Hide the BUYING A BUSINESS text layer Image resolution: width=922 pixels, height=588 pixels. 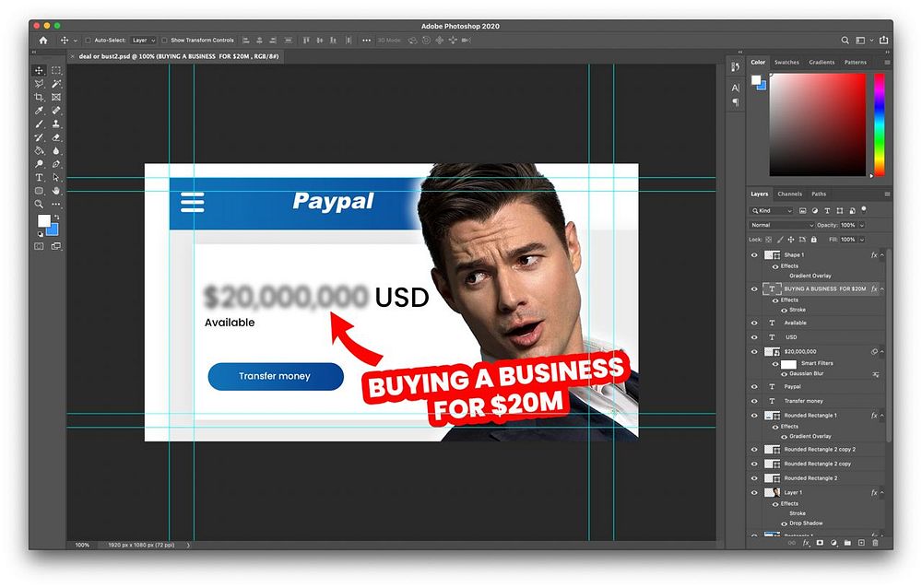click(x=754, y=289)
